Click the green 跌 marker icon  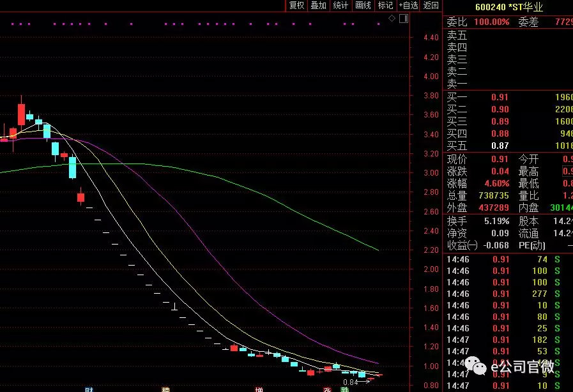pyautogui.click(x=344, y=389)
